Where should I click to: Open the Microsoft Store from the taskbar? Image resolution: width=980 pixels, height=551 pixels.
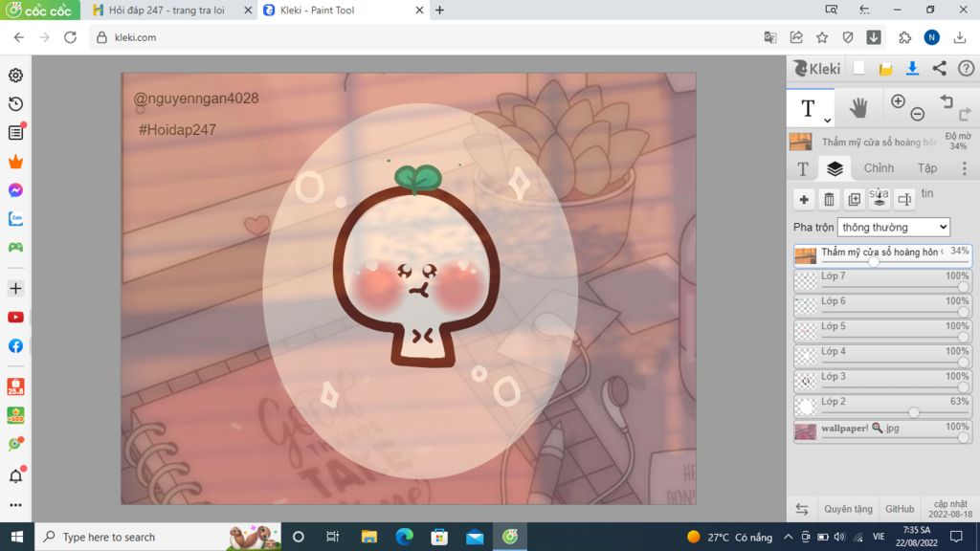pyautogui.click(x=439, y=537)
